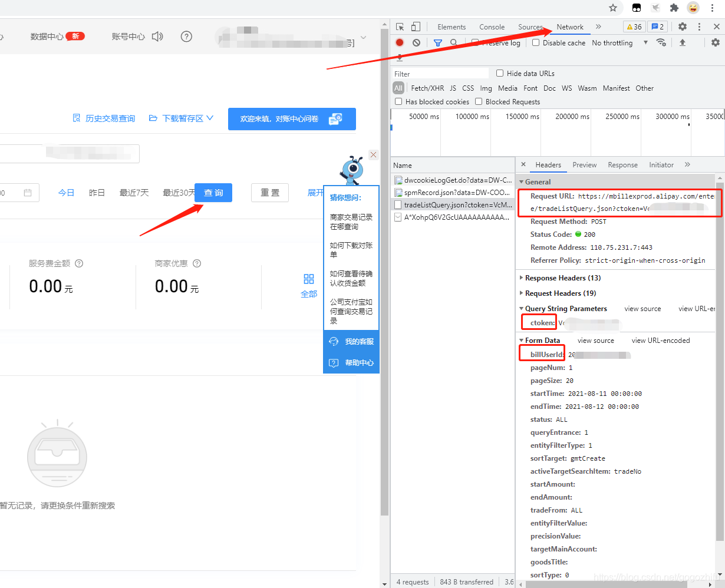The height and width of the screenshot is (588, 725).
Task: Open DevTools main settings gear
Action: pyautogui.click(x=683, y=27)
